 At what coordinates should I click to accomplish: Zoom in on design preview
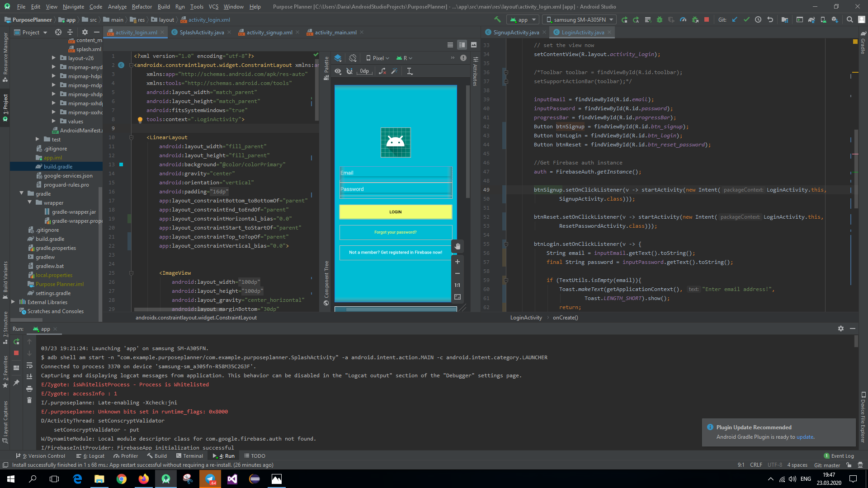tap(458, 262)
